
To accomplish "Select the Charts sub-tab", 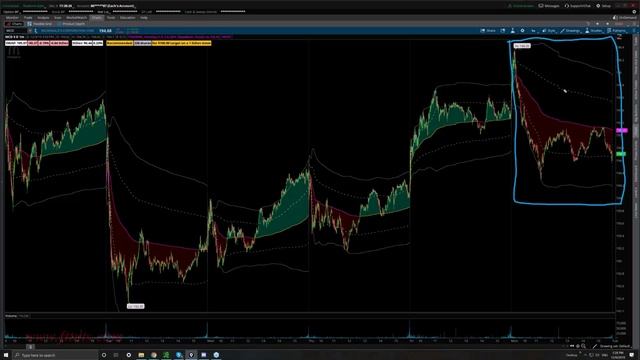I will (14, 24).
